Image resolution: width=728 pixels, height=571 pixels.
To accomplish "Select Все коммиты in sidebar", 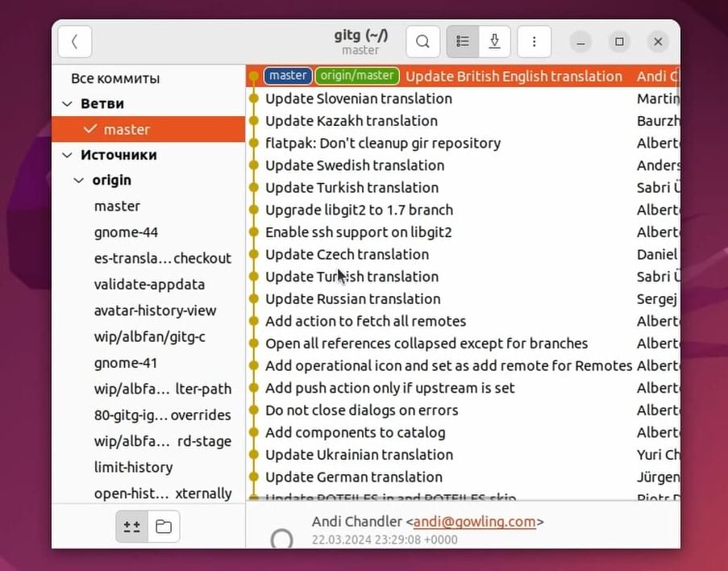I will tap(148, 78).
